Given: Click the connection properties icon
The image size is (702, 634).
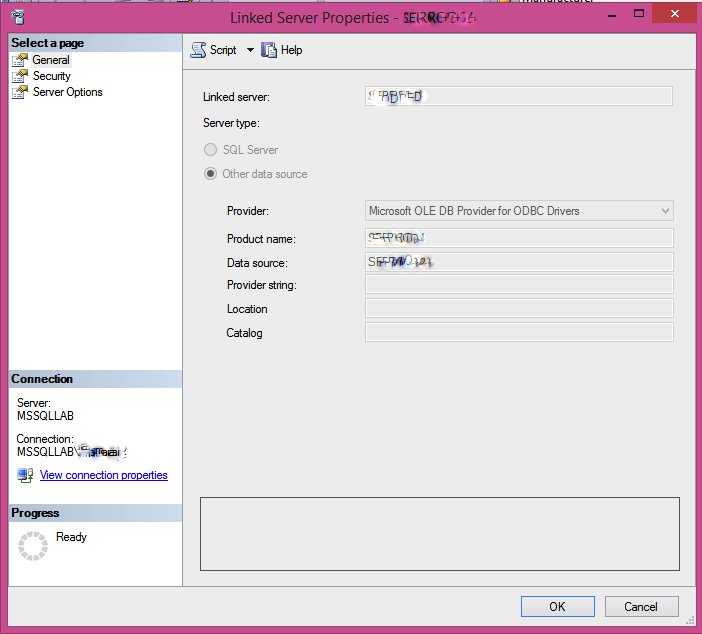Looking at the screenshot, I should (x=25, y=475).
